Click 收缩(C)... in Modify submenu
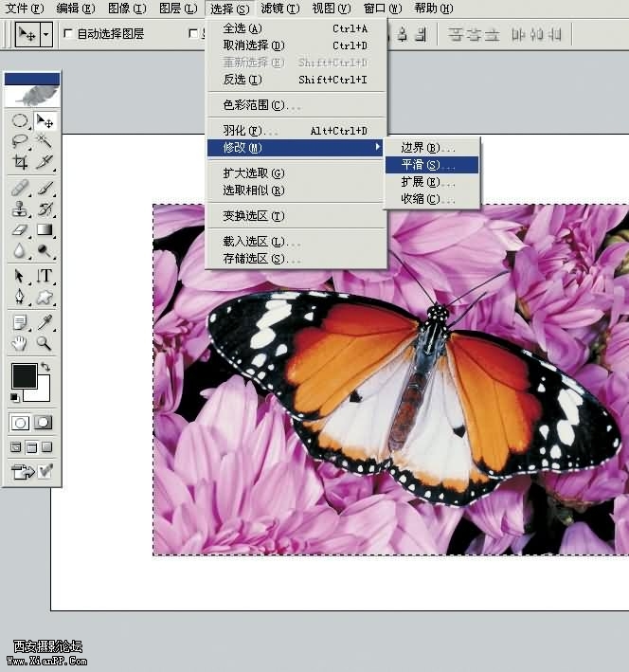The width and height of the screenshot is (629, 672). click(432, 199)
